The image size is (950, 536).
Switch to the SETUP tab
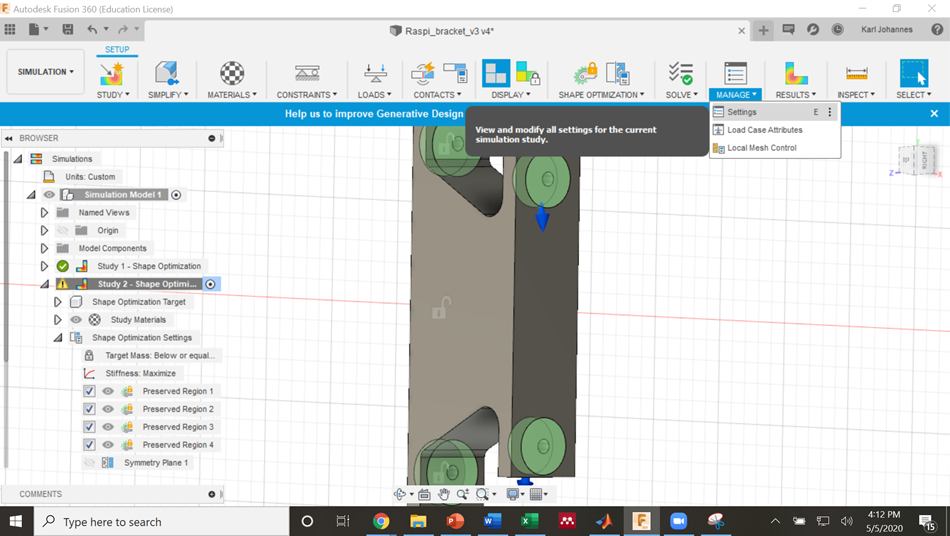point(117,50)
